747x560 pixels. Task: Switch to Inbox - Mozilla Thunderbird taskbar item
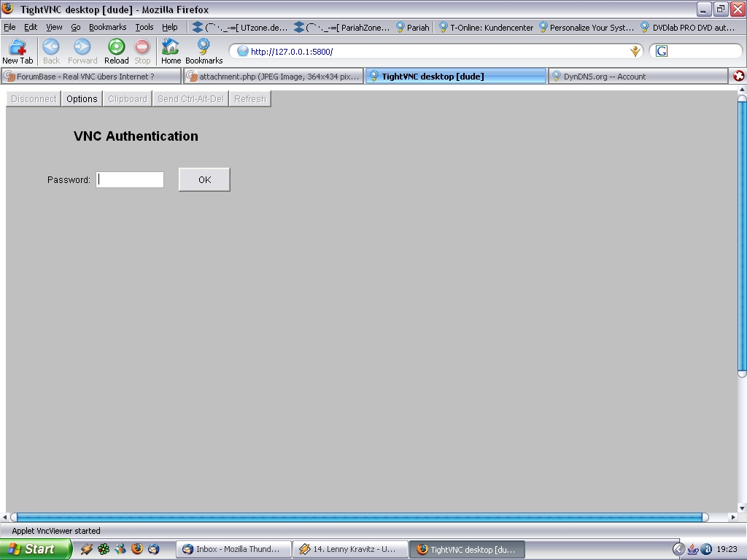point(233,550)
